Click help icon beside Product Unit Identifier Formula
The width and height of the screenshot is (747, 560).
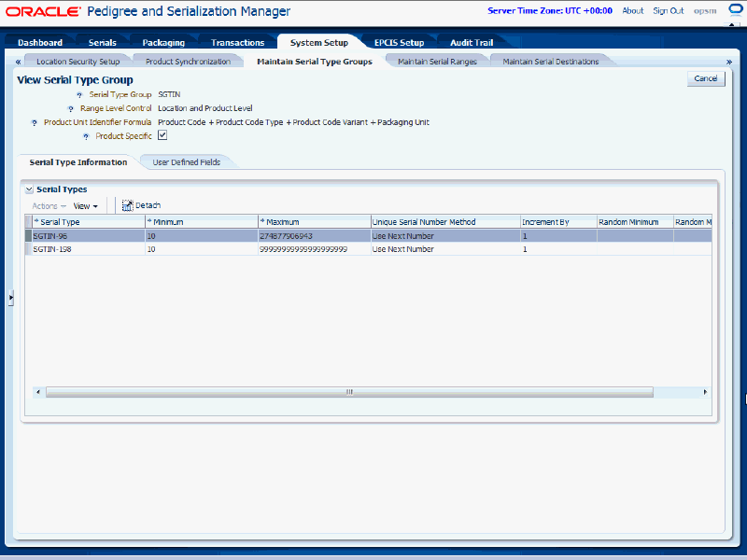click(x=35, y=123)
